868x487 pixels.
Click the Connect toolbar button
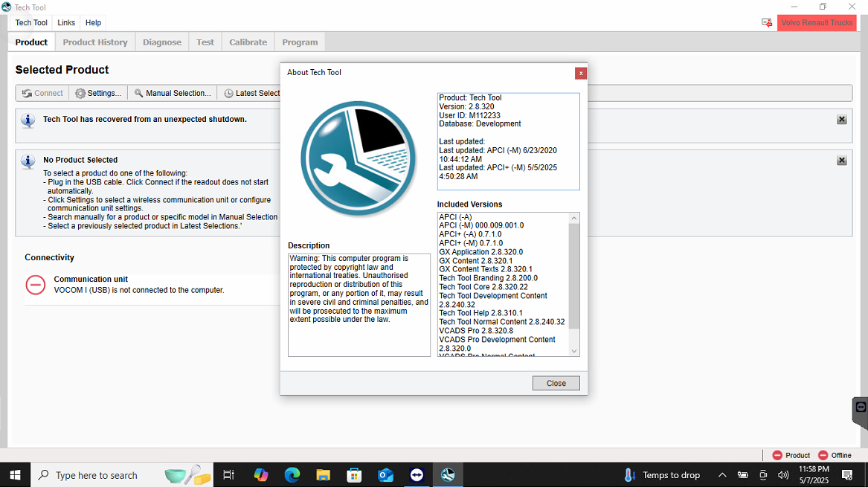(x=42, y=93)
